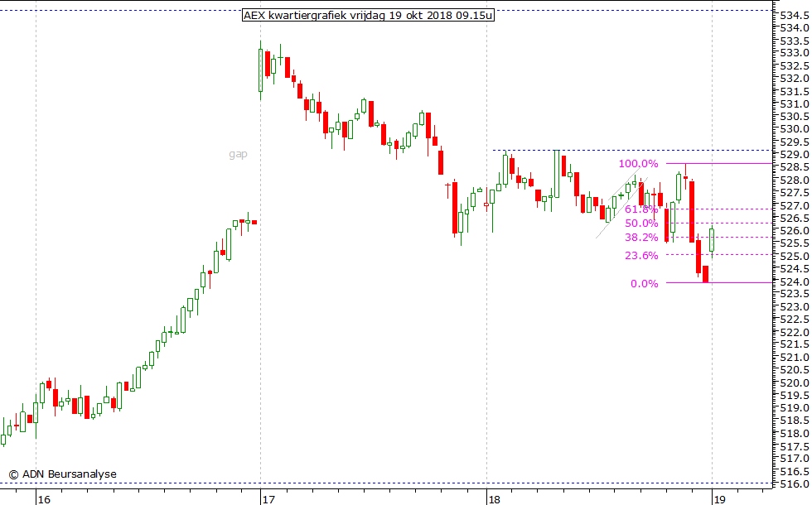The width and height of the screenshot is (812, 505).
Task: Click the 518.0 price axis label
Action: pyautogui.click(x=795, y=434)
